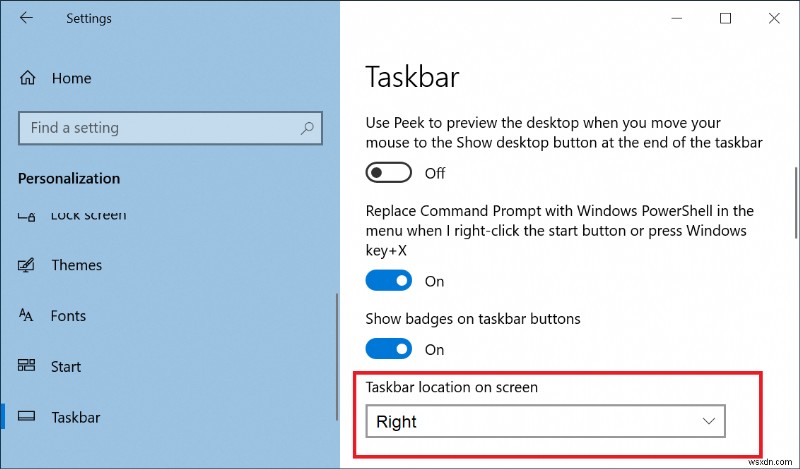This screenshot has height=469, width=800.
Task: Disable the taskbar badges toggle
Action: (389, 349)
